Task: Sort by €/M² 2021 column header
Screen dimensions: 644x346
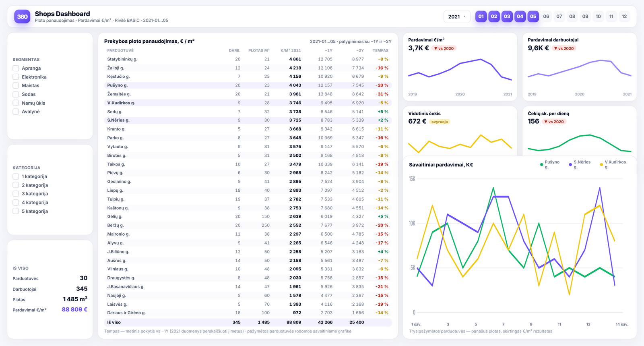Action: [x=291, y=51]
